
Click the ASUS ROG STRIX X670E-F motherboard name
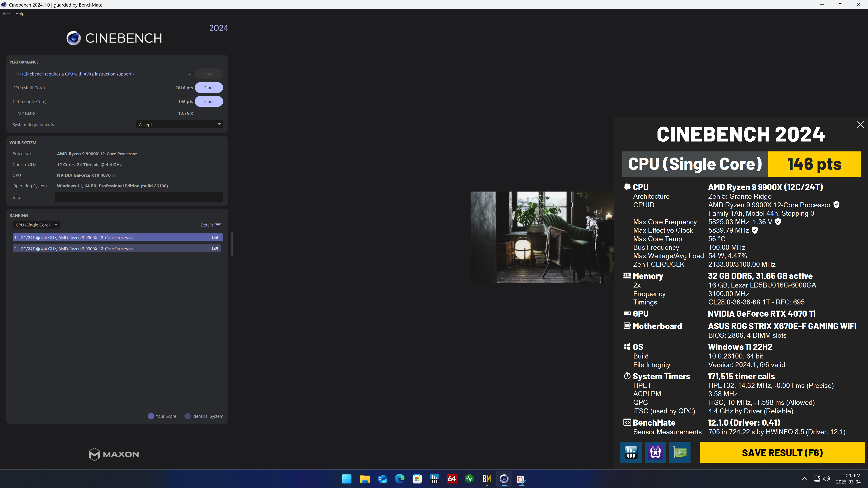click(782, 326)
